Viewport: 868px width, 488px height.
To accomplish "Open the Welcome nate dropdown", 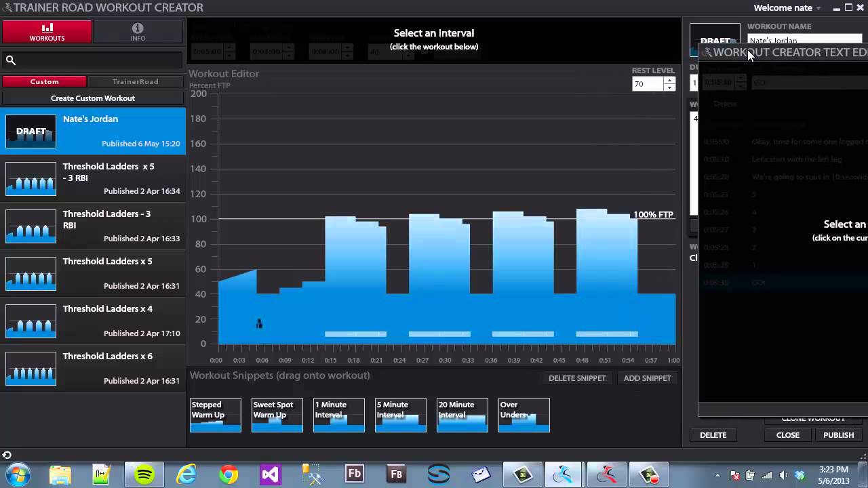I will pos(787,8).
